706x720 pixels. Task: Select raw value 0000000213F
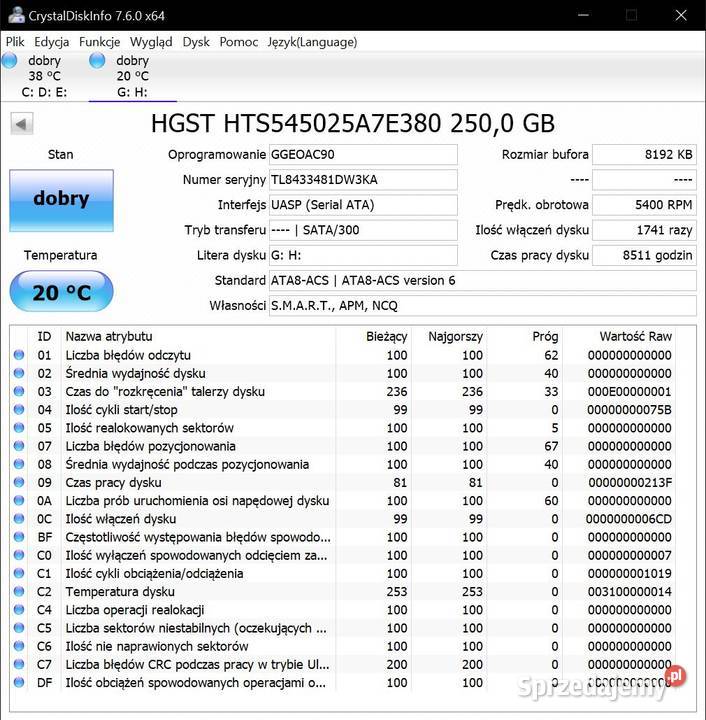tap(630, 483)
